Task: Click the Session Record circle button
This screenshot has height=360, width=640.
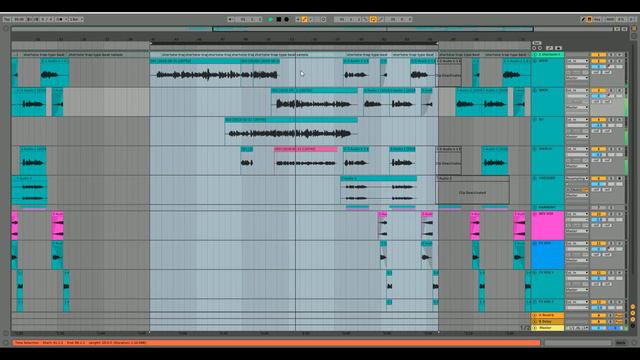Action: point(324,19)
